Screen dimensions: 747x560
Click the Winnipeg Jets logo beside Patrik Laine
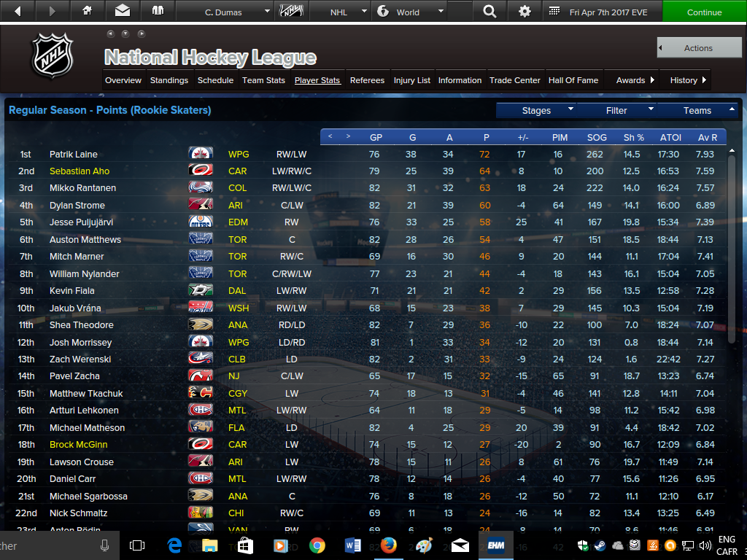click(x=201, y=153)
